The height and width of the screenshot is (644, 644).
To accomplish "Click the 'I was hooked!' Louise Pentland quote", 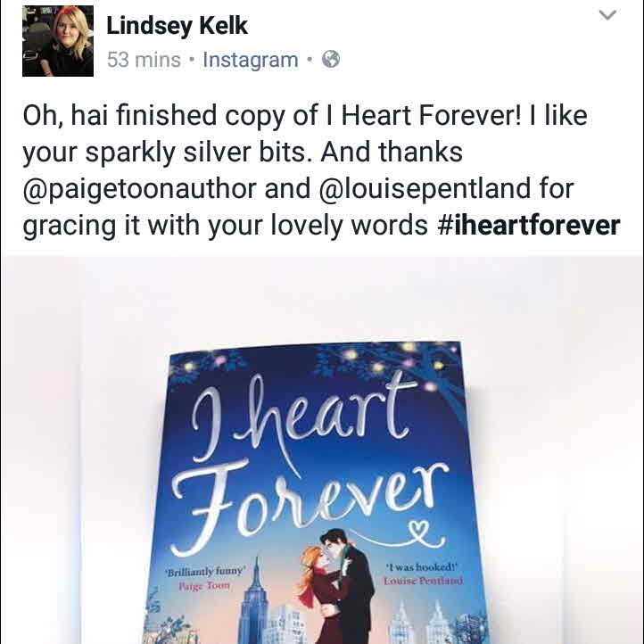I will point(423,574).
